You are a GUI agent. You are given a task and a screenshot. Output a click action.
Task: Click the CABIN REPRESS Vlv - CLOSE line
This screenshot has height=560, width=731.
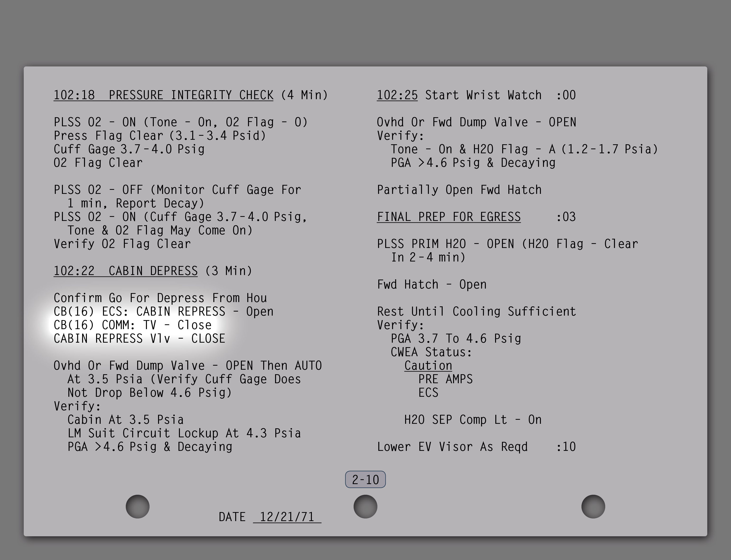(x=139, y=339)
